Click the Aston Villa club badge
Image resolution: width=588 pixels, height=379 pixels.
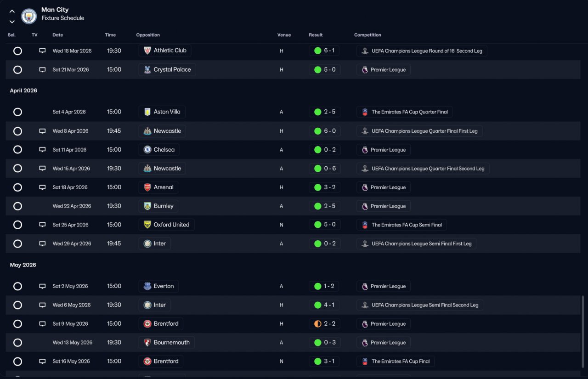[x=147, y=112]
